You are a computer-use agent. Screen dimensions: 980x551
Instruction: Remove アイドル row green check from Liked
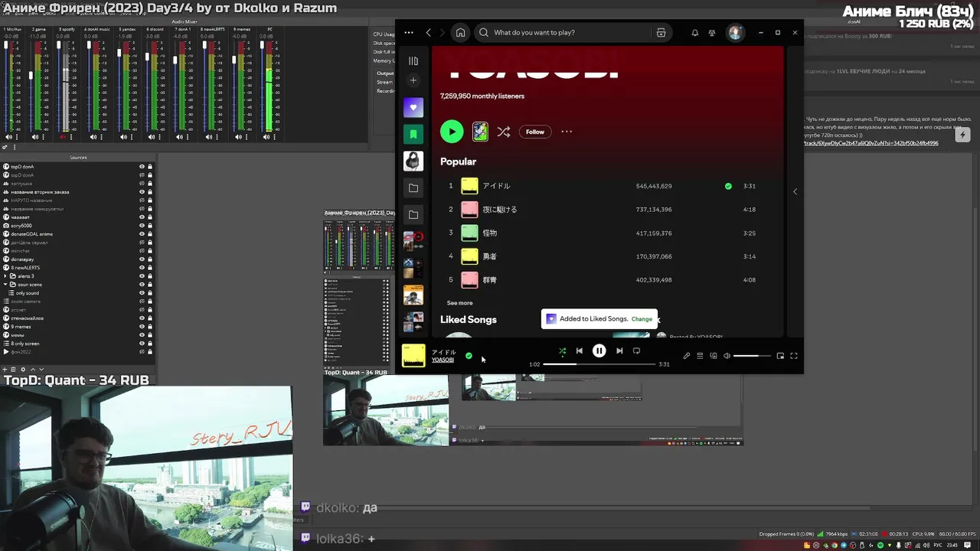(x=728, y=186)
